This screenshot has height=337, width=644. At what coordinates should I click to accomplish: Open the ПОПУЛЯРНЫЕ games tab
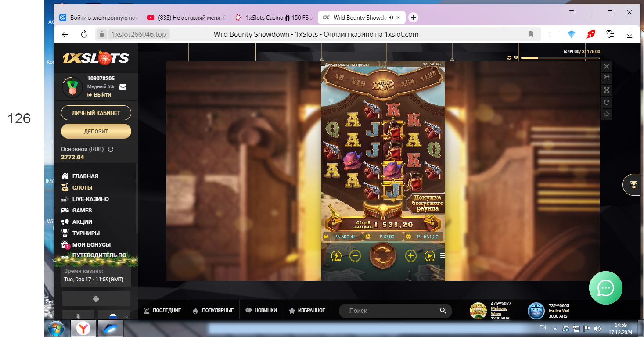pyautogui.click(x=213, y=310)
